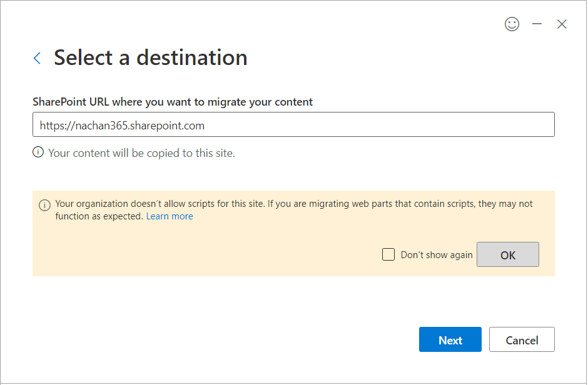The image size is (588, 385).
Task: Open the Learn more link
Action: pos(170,216)
